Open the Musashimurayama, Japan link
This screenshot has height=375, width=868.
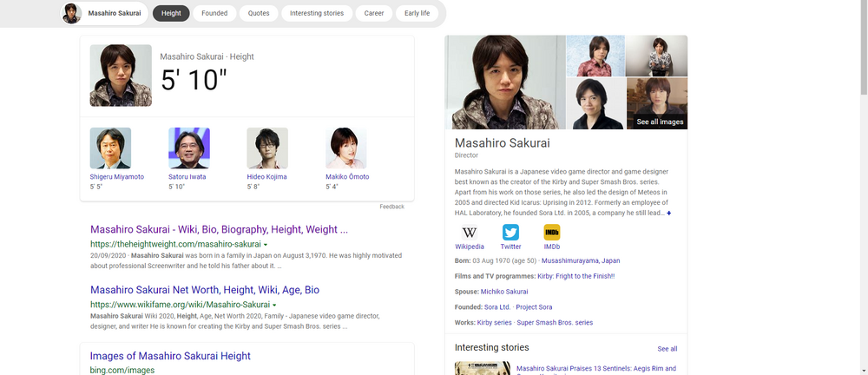coord(581,261)
